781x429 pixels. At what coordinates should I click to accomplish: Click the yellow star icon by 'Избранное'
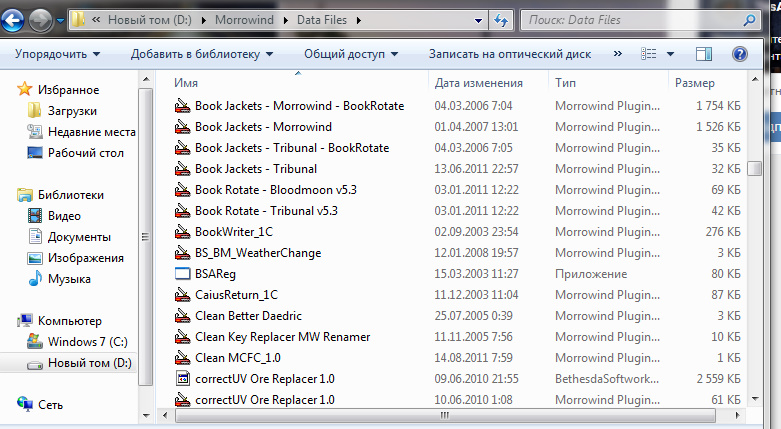pos(24,89)
